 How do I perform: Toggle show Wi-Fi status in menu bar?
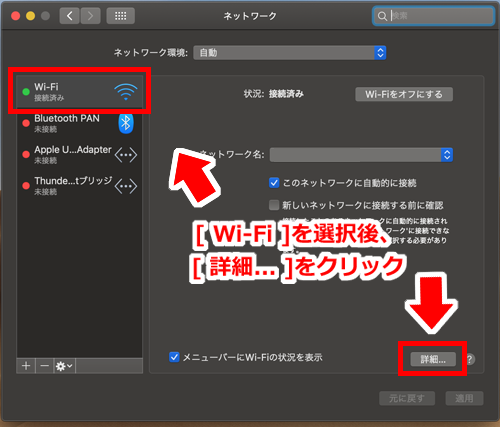(x=174, y=357)
